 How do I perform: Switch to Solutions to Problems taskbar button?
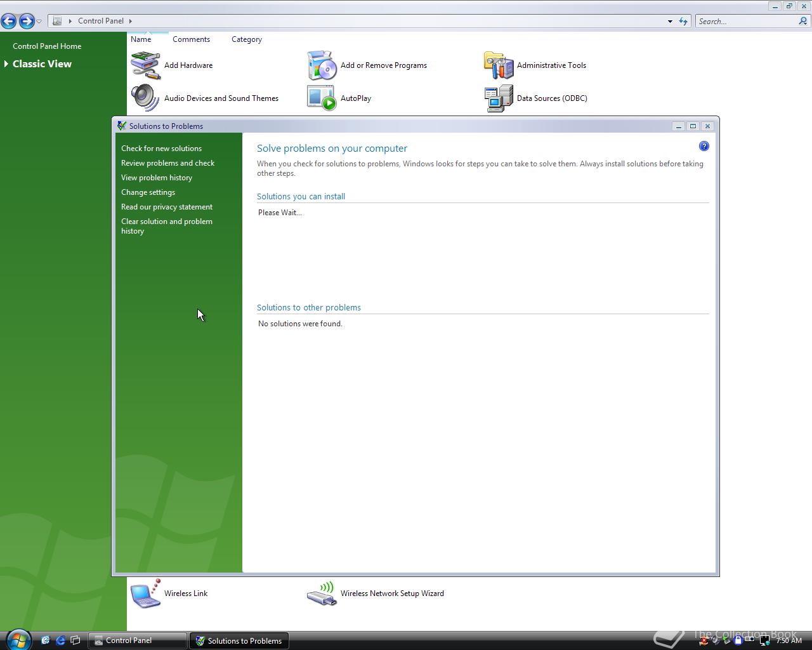pos(239,640)
